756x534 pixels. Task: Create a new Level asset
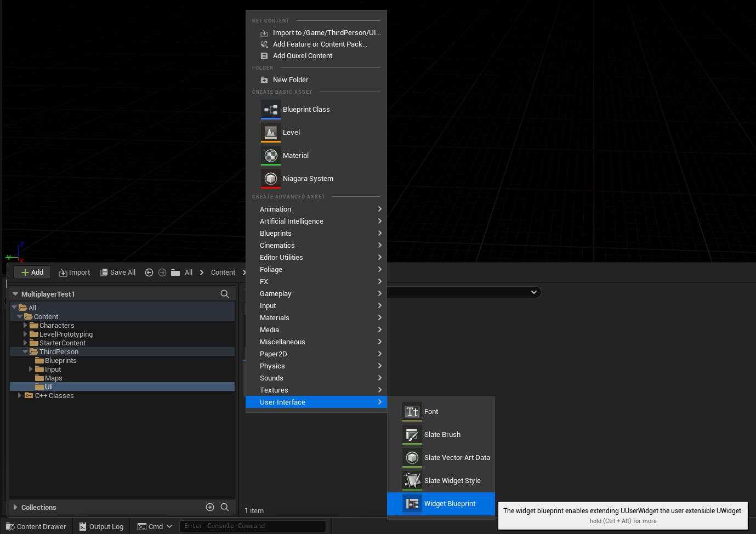click(291, 132)
